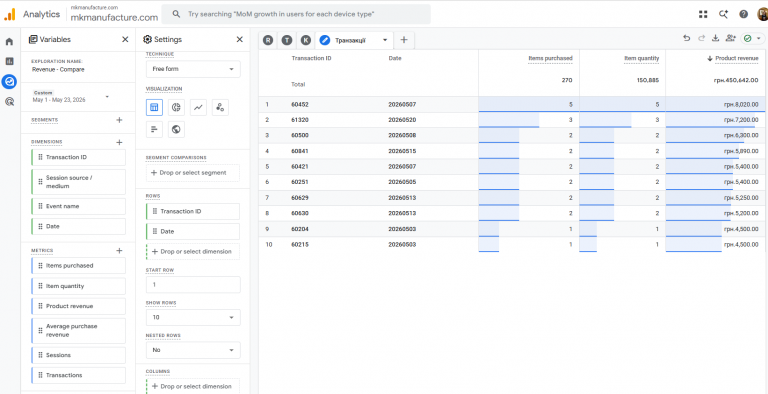Switch to tab R
Viewport: 768px width, 394px height.
click(268, 40)
